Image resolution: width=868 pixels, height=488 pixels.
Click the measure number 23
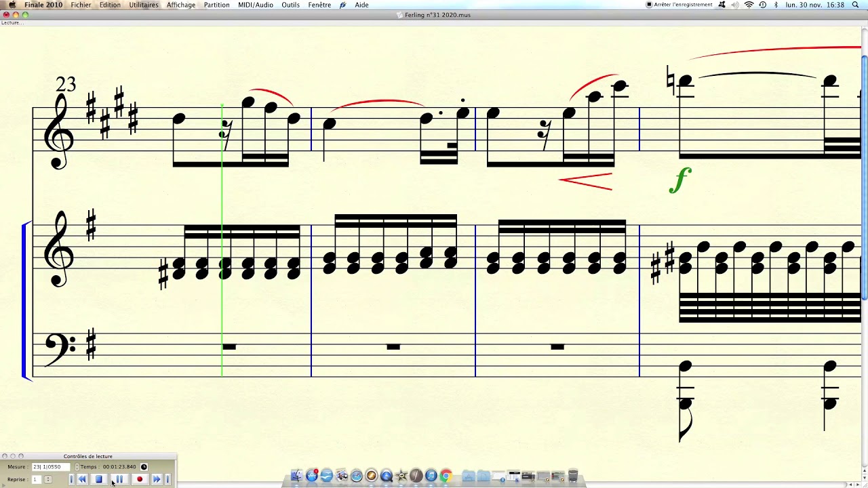click(x=66, y=84)
